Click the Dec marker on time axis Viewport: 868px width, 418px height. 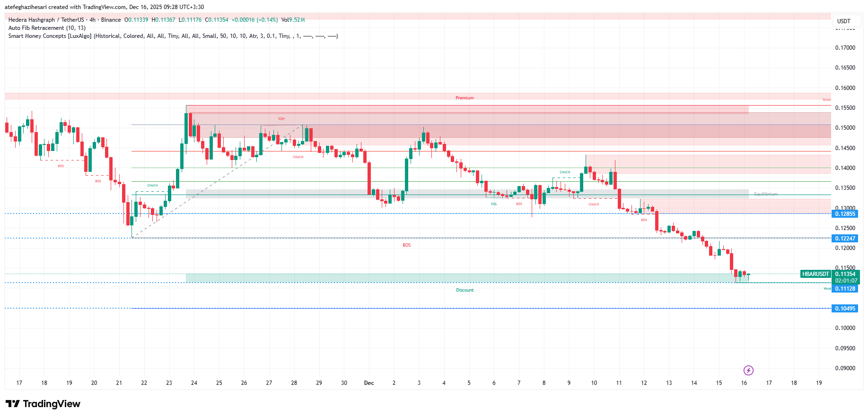[369, 383]
